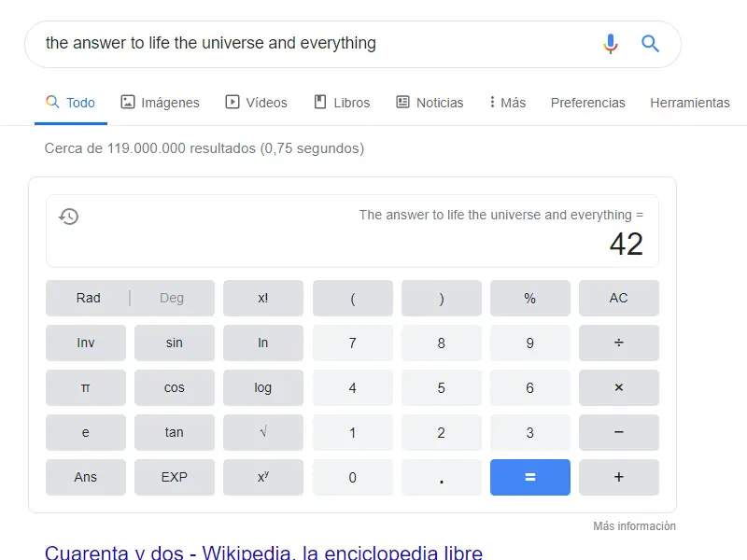Switch calculator to Rad mode

[89, 299]
